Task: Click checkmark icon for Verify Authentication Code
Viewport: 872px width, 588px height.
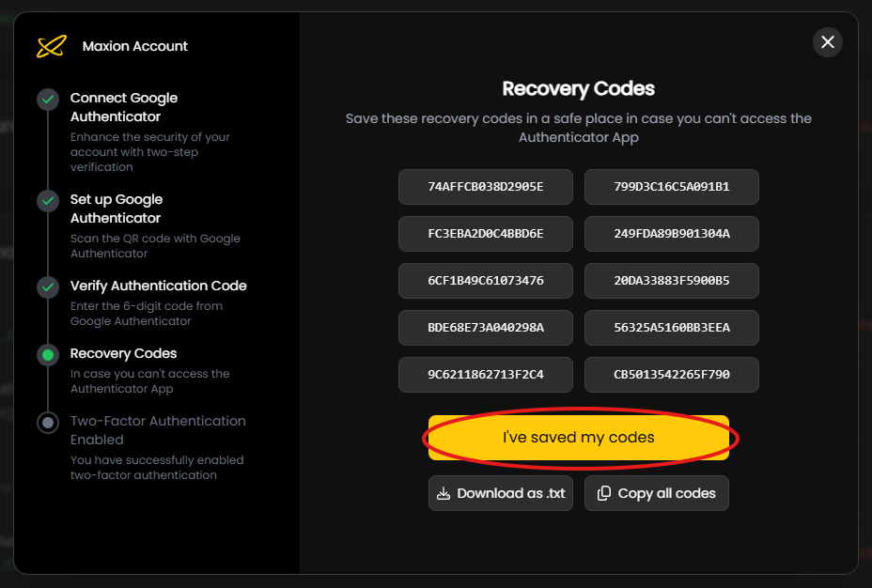Action: pyautogui.click(x=48, y=287)
